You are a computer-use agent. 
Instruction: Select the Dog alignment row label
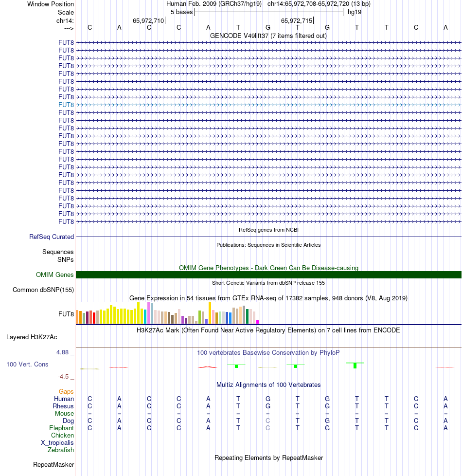click(68, 421)
